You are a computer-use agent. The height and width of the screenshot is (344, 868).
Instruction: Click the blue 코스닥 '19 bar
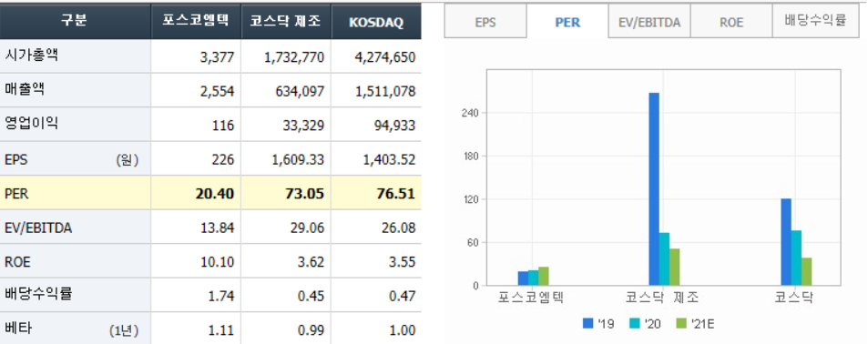click(786, 242)
